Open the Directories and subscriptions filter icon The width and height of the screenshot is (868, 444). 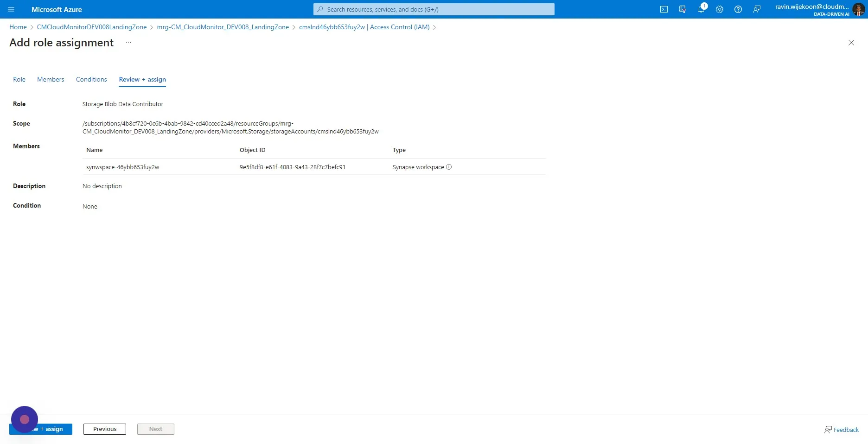[x=683, y=9]
